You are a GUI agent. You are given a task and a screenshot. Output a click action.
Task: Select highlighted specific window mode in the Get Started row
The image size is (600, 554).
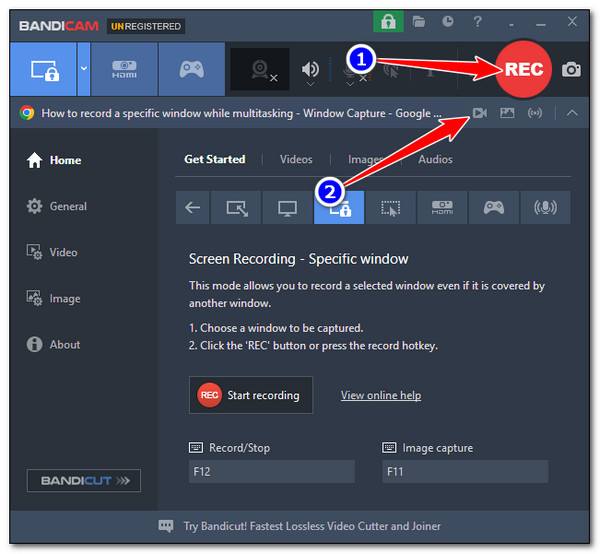(339, 207)
